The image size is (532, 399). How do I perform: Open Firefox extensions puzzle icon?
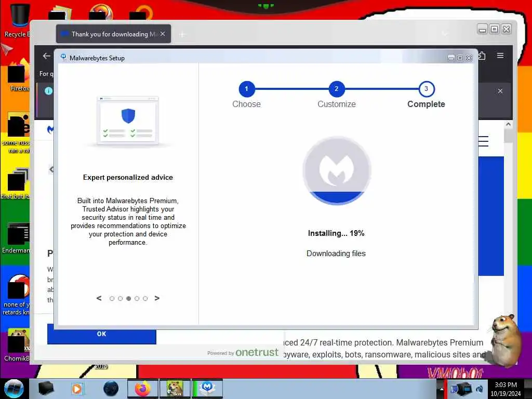pyautogui.click(x=482, y=56)
